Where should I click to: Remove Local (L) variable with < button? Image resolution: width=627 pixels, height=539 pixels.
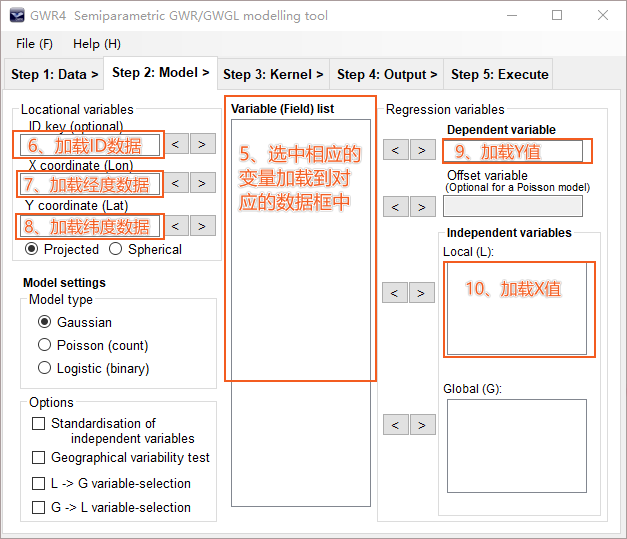(395, 293)
